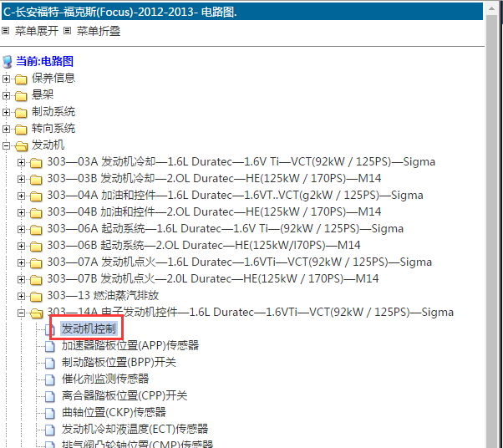Expand the 303—03A 发动机冷却 node
This screenshot has height=448, width=503.
(21, 162)
